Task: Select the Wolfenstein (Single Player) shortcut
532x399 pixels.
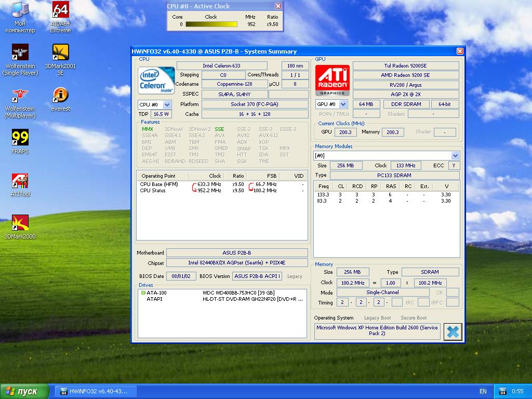Action: tap(20, 60)
